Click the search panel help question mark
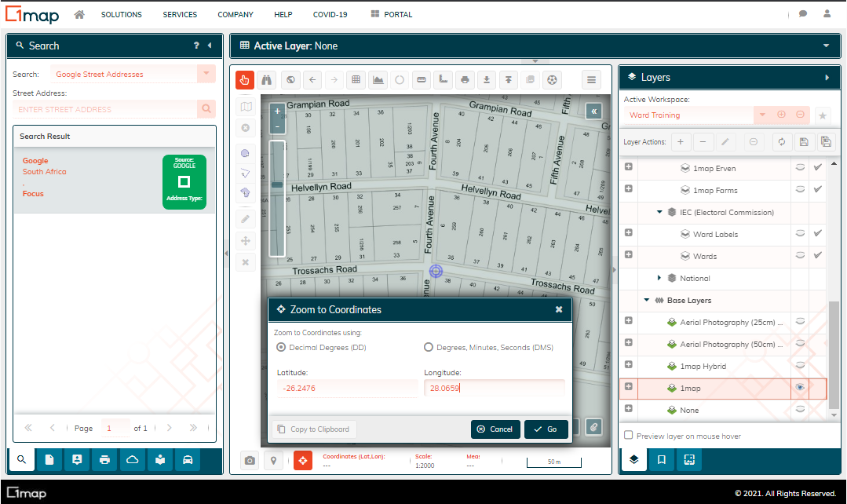Viewport: 847px width, 504px height. tap(196, 46)
